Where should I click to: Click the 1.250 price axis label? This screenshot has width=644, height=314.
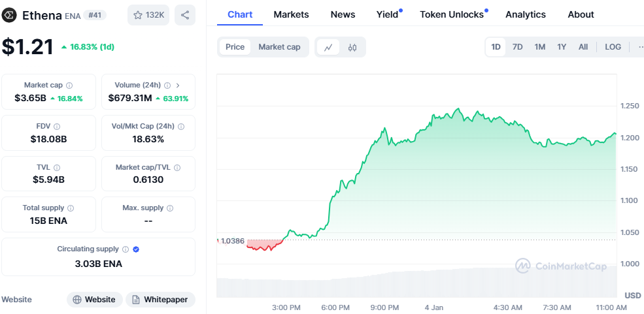(x=630, y=106)
